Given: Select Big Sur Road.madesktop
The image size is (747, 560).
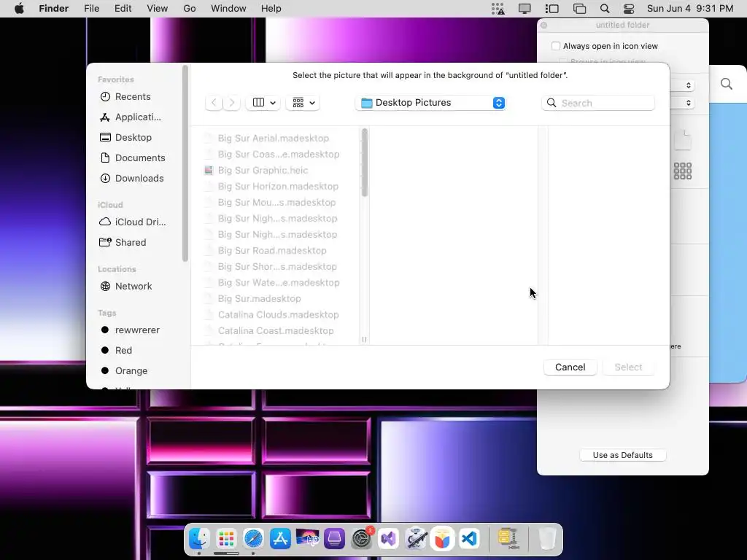Looking at the screenshot, I should pyautogui.click(x=272, y=251).
